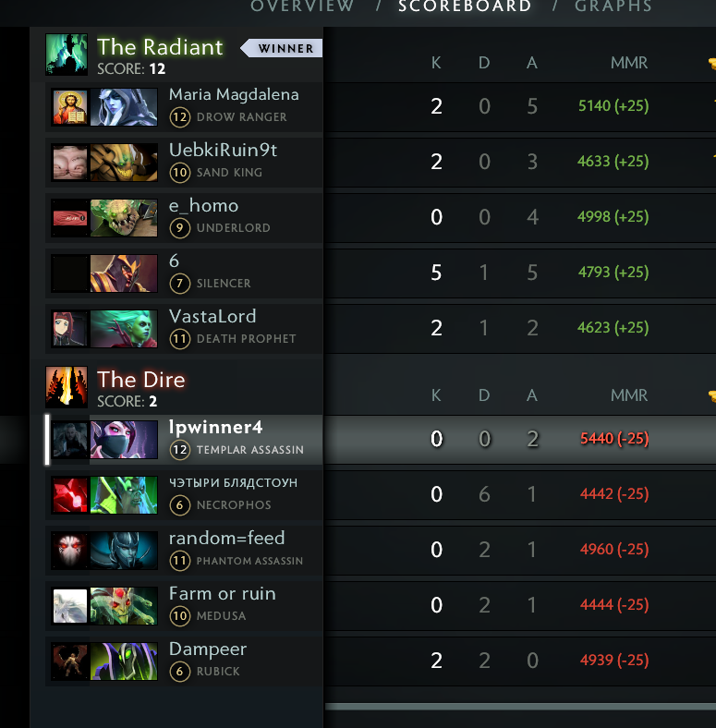Switch to the Overview tab
Viewport: 716px width, 728px height.
click(x=303, y=6)
